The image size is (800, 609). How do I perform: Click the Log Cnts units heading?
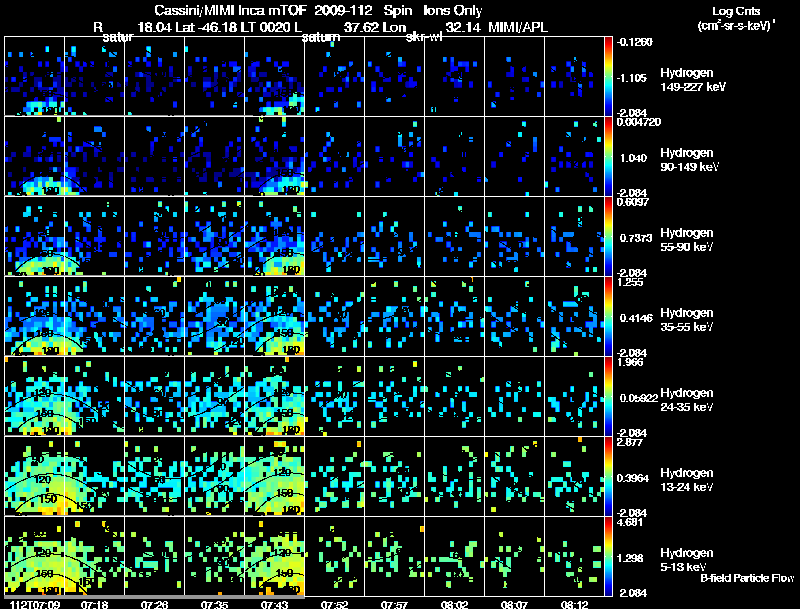(734, 16)
